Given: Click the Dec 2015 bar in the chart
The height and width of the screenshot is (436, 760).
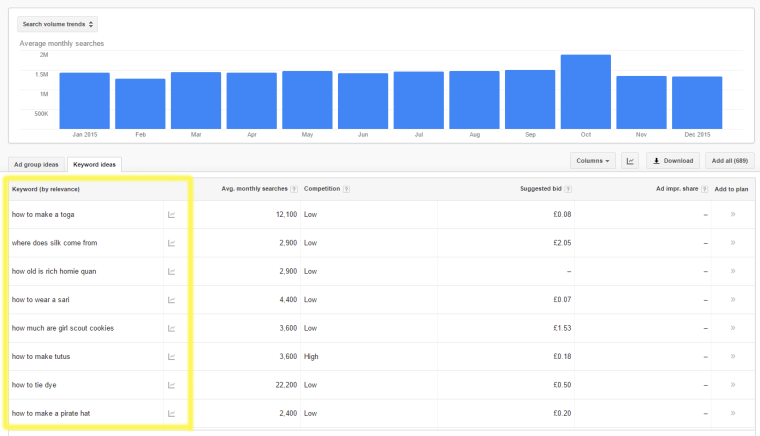Looking at the screenshot, I should (x=697, y=103).
